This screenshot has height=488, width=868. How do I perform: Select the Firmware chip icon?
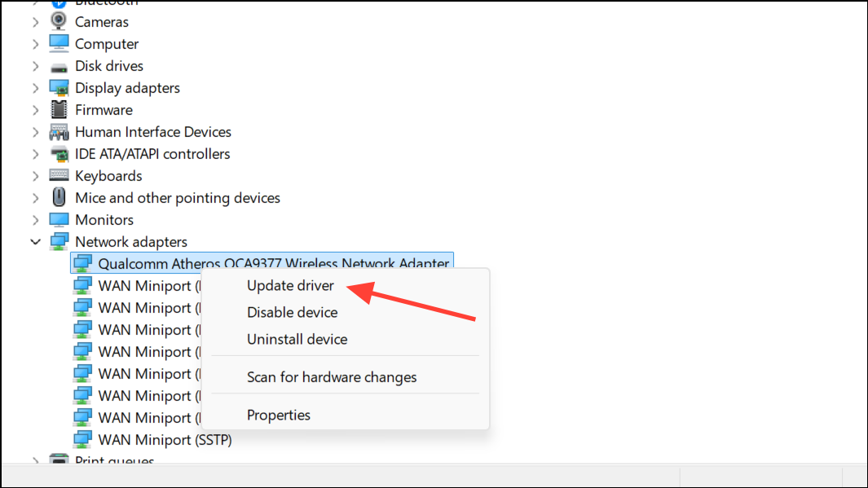[59, 109]
